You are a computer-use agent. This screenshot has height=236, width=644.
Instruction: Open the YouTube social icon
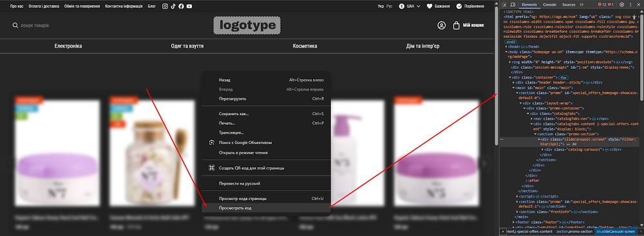click(x=189, y=6)
